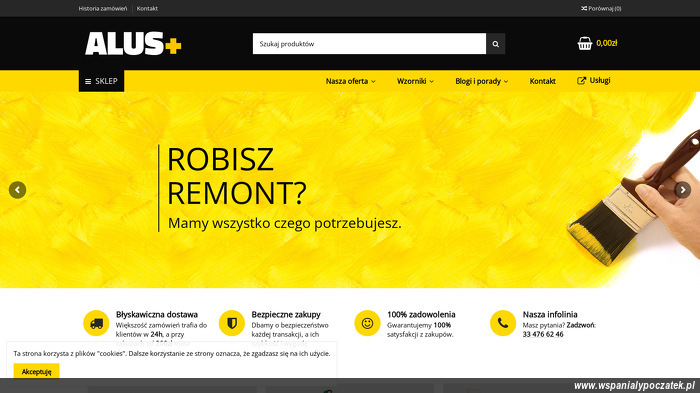Open Kontakt link in top bar
700x393 pixels.
(x=147, y=8)
